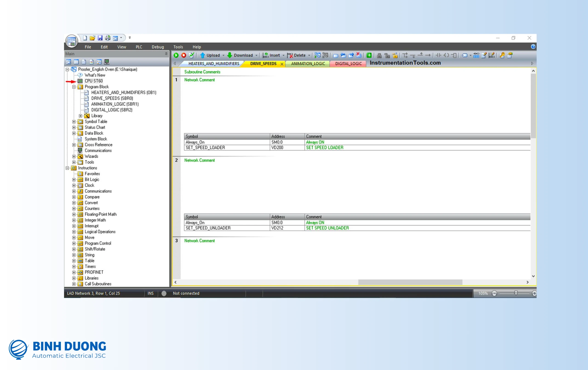Image resolution: width=588 pixels, height=370 pixels.
Task: Click the horizontal scrollbar thumb of editor
Action: coord(410,282)
